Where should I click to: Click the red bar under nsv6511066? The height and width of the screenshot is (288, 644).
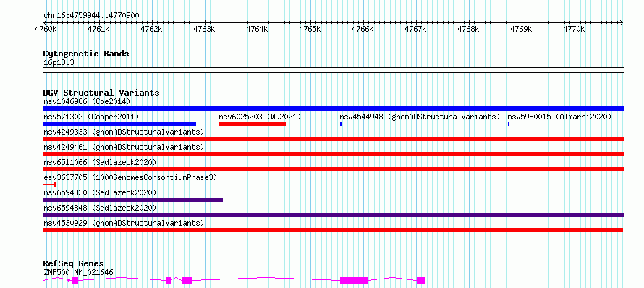click(x=333, y=169)
